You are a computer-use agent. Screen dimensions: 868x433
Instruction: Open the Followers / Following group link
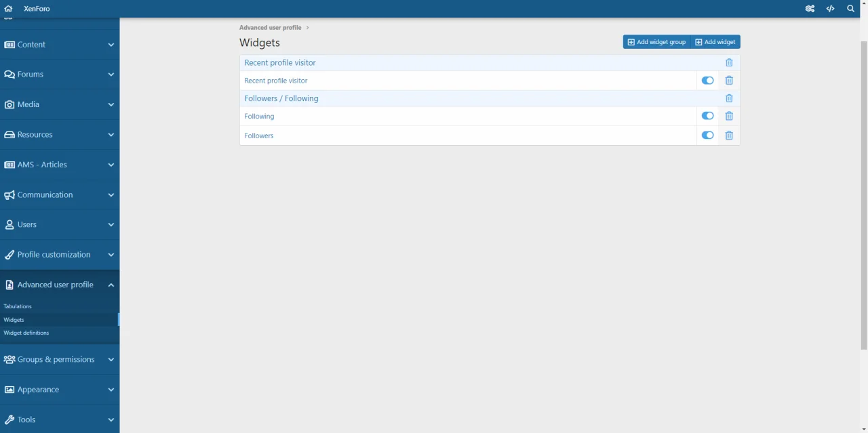tap(281, 98)
